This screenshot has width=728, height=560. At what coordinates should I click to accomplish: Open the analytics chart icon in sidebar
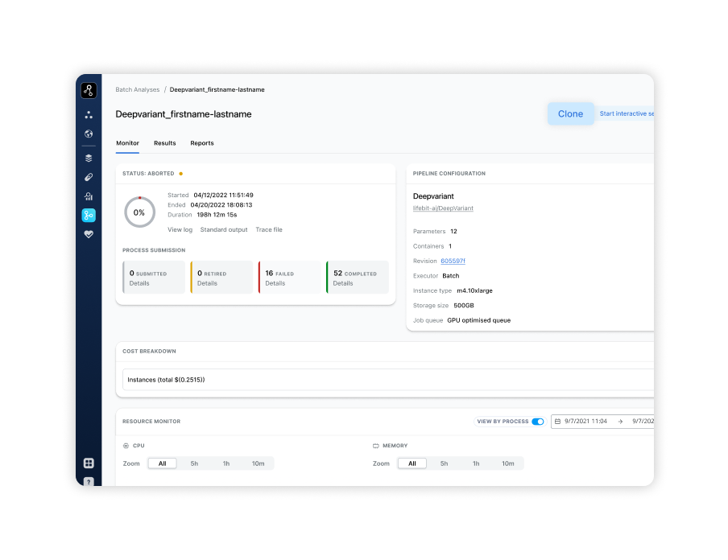click(x=89, y=196)
